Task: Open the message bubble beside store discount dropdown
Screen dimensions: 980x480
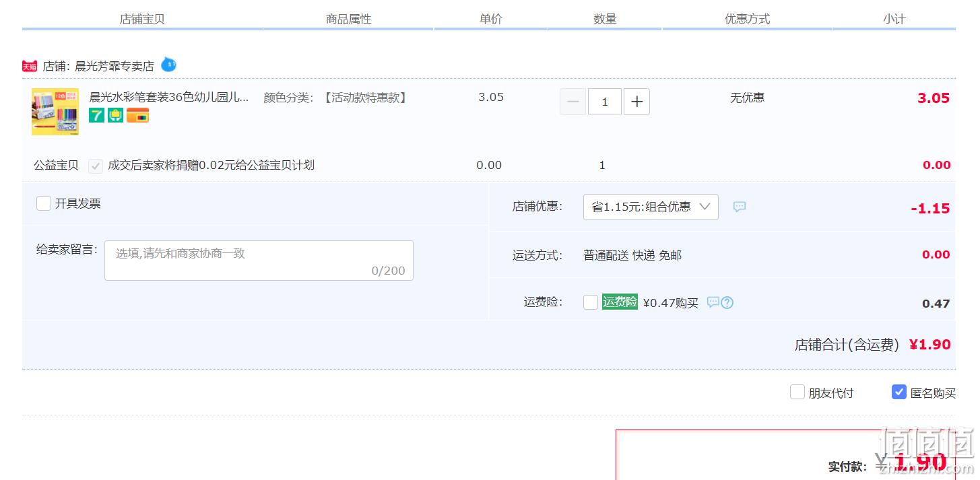Action: [x=740, y=207]
